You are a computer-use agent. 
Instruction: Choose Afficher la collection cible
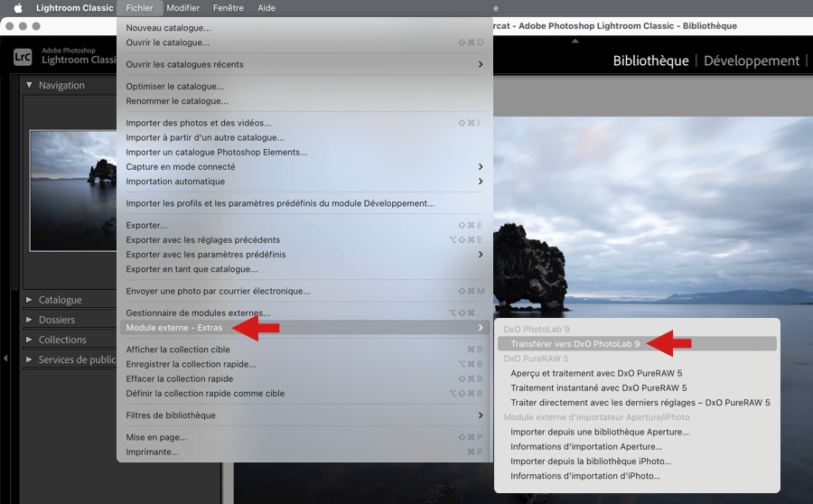pyautogui.click(x=304, y=350)
